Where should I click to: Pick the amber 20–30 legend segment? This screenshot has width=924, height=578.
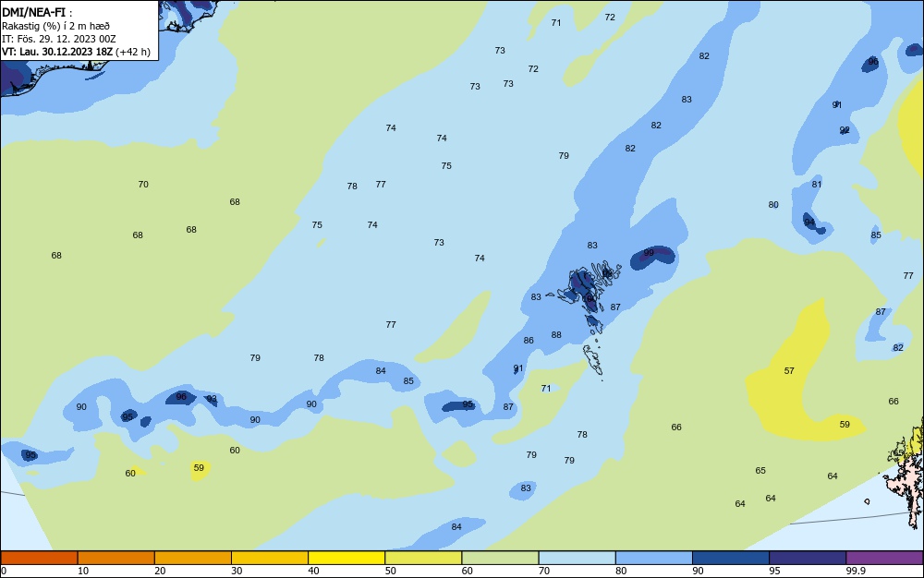[193, 558]
